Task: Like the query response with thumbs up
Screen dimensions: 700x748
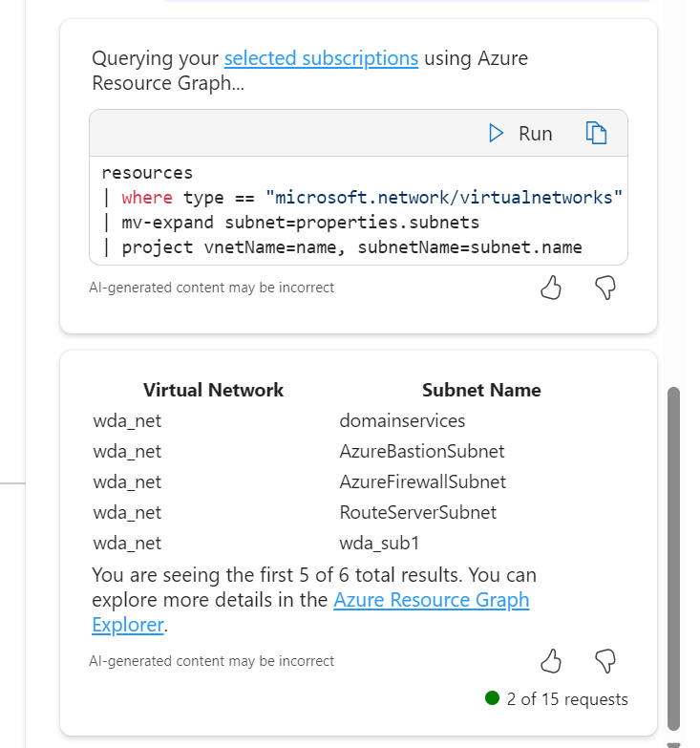Action: 551,288
